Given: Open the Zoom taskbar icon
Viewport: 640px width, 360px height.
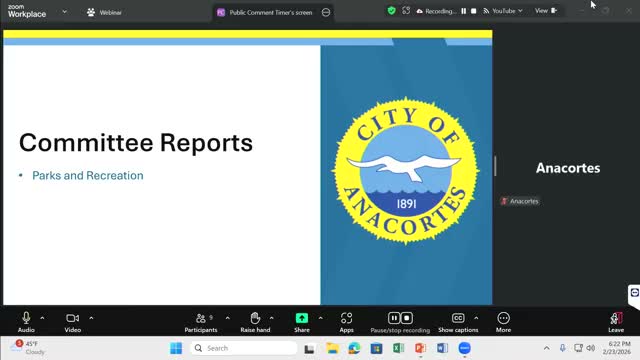Looking at the screenshot, I should [x=464, y=348].
